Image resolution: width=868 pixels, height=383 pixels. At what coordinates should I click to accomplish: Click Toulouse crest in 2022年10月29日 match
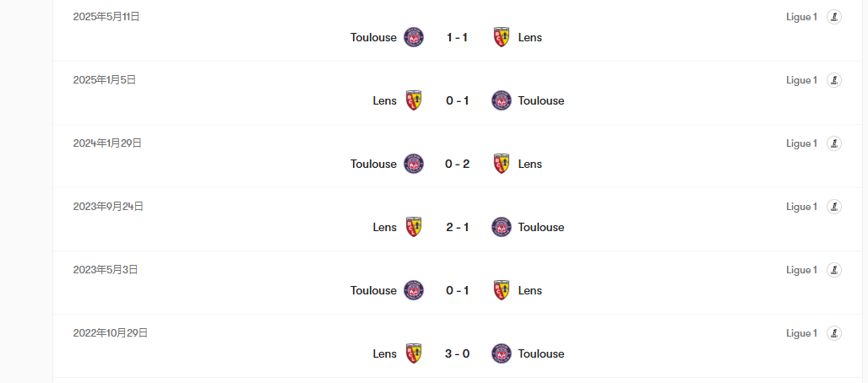tap(502, 353)
